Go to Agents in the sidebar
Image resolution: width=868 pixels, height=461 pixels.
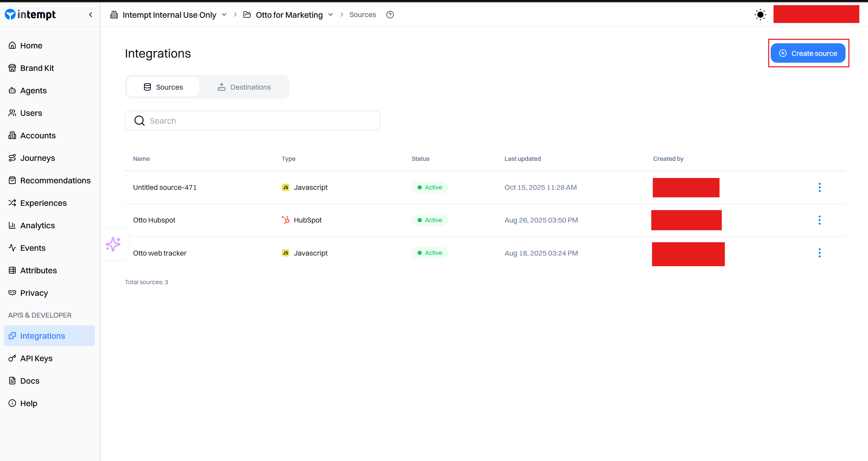33,91
